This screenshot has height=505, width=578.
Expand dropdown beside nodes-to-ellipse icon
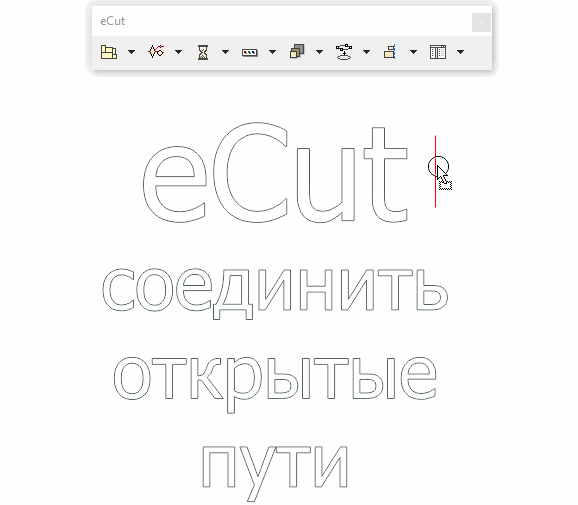pos(366,52)
